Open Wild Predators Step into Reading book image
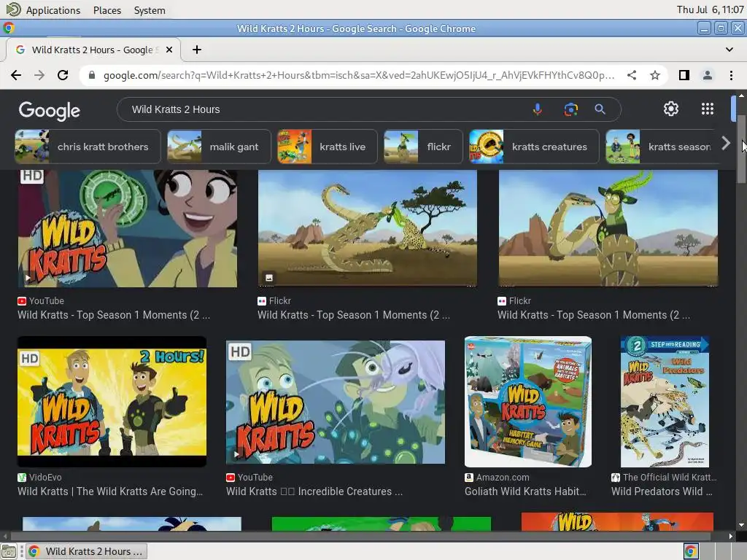Viewport: 747px width, 560px height. point(665,402)
